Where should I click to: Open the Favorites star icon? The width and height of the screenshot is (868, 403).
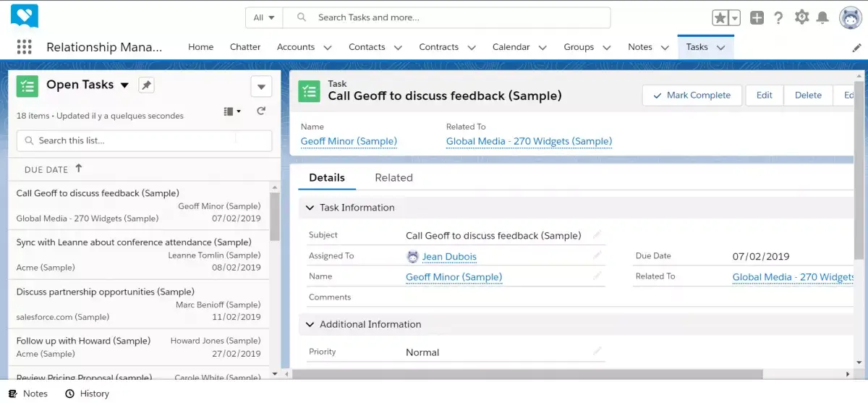coord(721,18)
